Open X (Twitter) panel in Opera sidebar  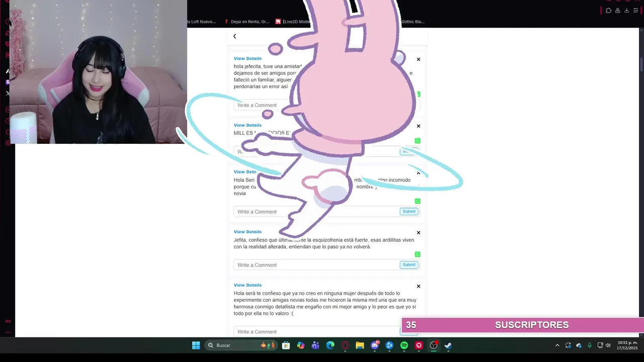coord(8,93)
